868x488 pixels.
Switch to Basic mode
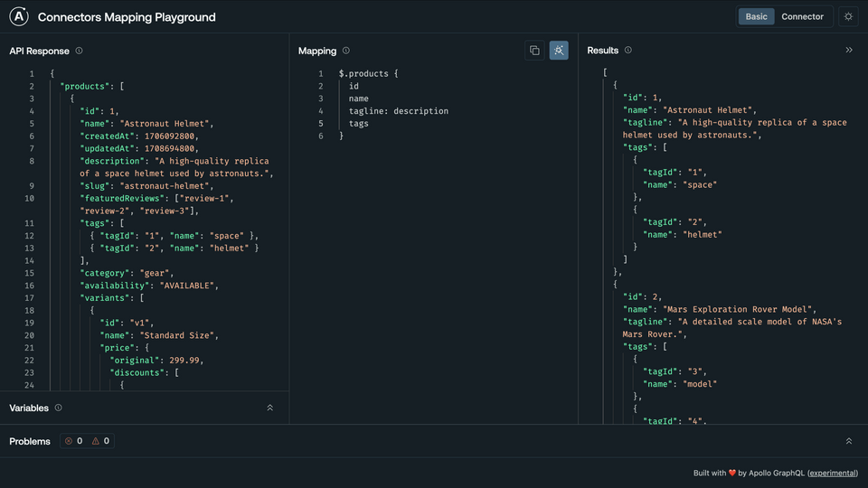pos(756,17)
